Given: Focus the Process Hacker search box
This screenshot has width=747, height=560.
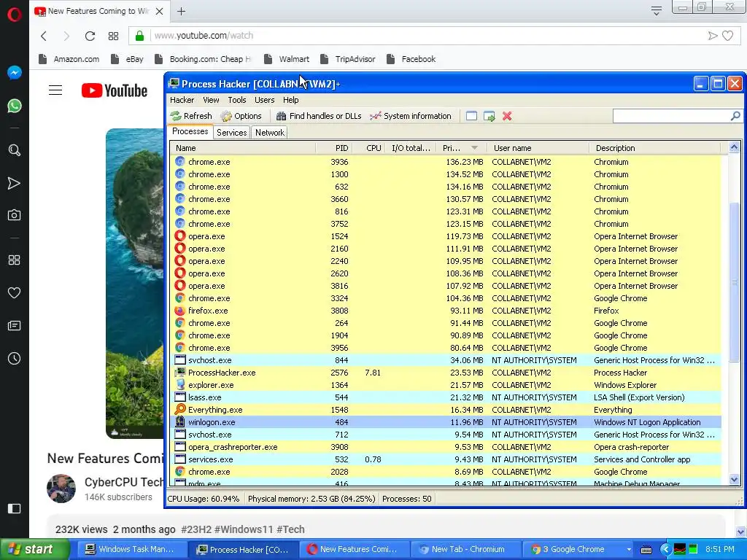Looking at the screenshot, I should coord(671,116).
